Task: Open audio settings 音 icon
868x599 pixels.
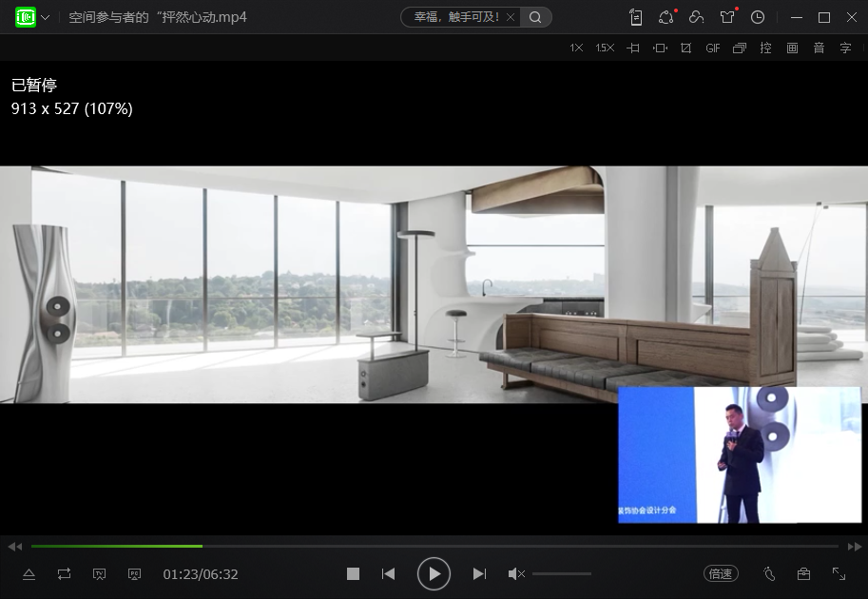Action: pyautogui.click(x=819, y=48)
